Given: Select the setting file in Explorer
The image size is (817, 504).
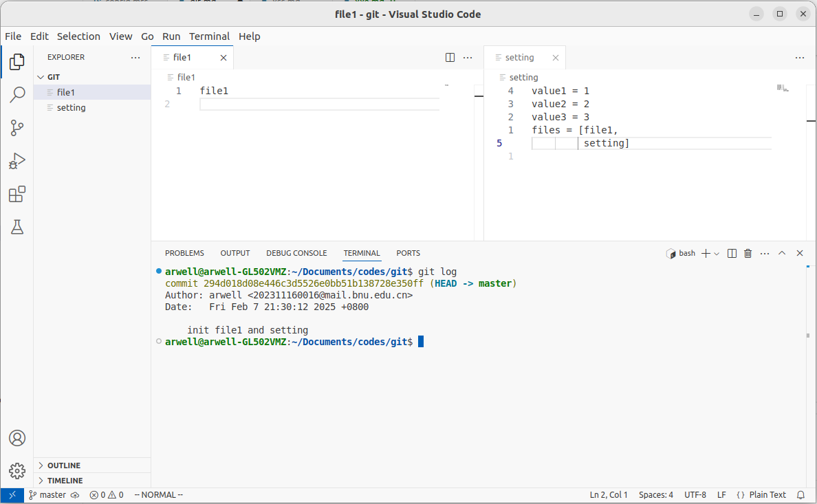Looking at the screenshot, I should tap(71, 108).
